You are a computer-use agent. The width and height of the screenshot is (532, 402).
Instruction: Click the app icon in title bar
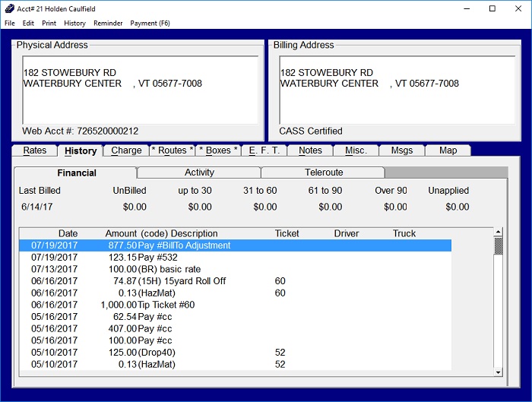click(x=8, y=8)
